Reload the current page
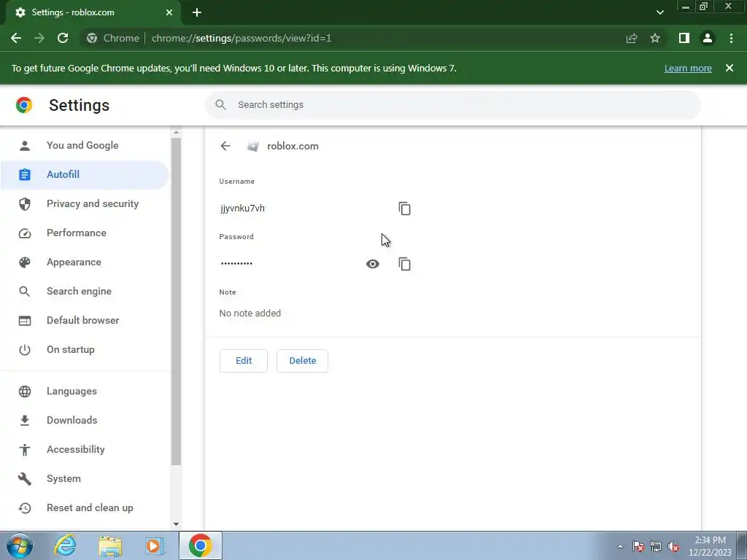The width and height of the screenshot is (747, 560). [x=63, y=38]
